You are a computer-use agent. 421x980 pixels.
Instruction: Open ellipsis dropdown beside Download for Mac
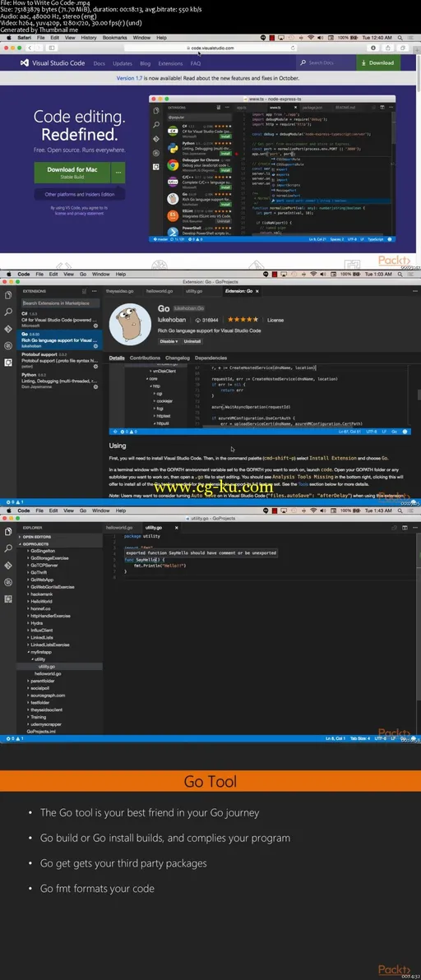pos(118,173)
